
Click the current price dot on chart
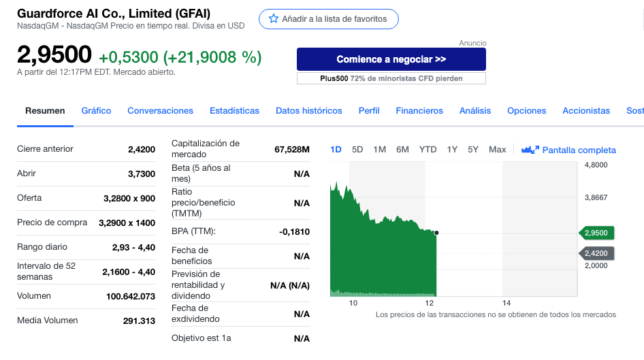click(x=436, y=233)
